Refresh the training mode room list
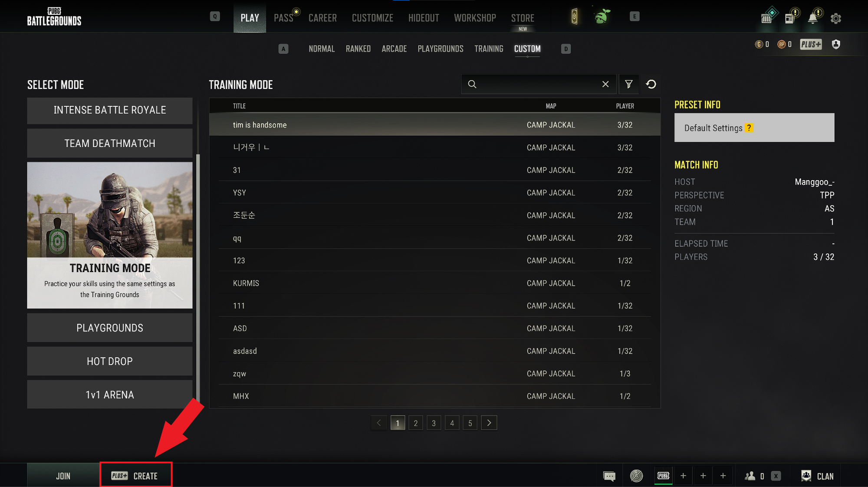The image size is (868, 487). pos(651,84)
